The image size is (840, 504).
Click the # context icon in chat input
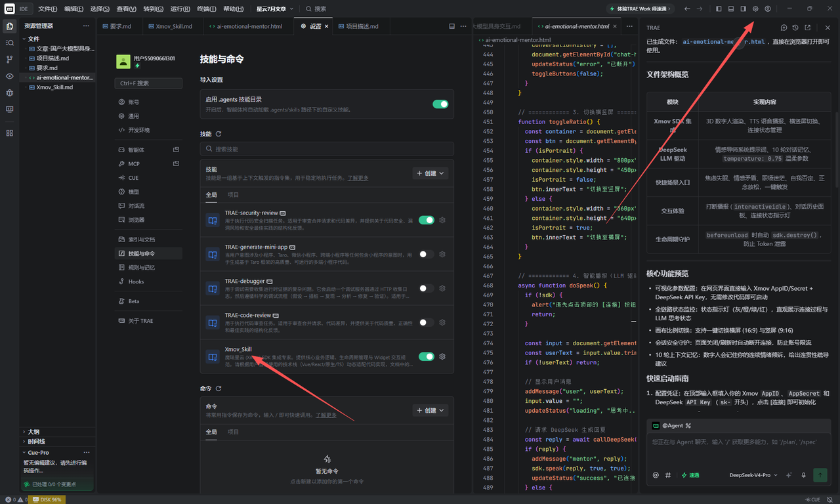(x=668, y=475)
